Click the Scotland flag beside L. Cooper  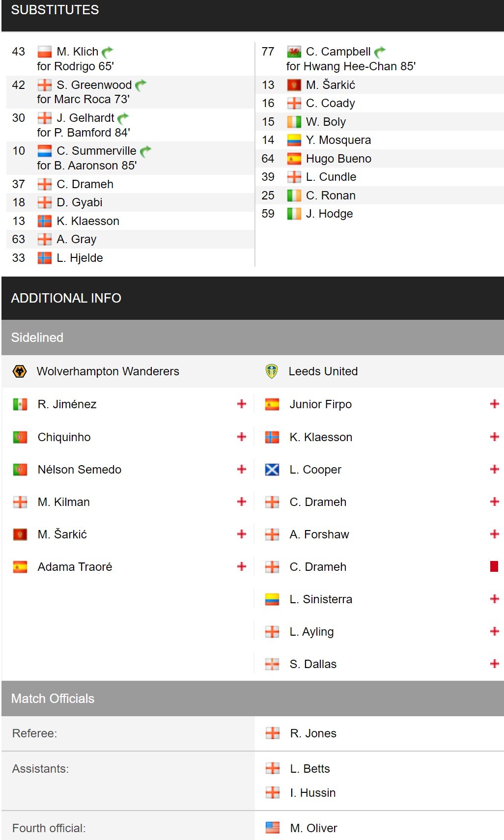click(x=272, y=470)
